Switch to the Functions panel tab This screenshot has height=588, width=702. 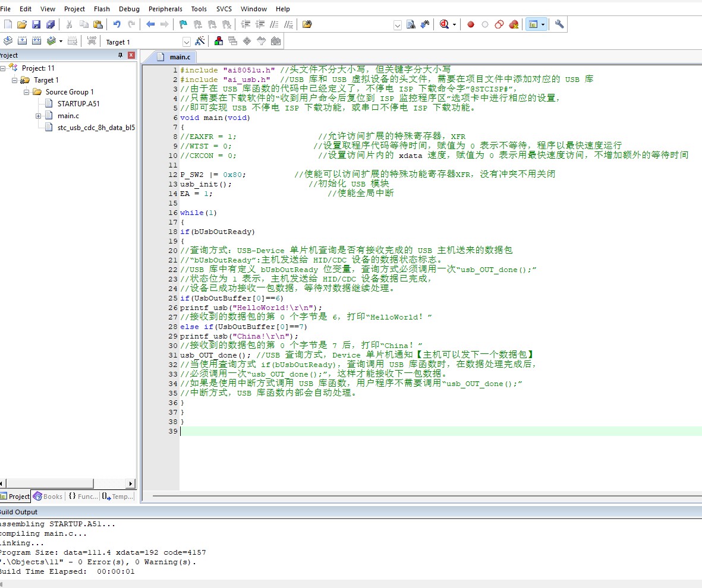(x=83, y=497)
